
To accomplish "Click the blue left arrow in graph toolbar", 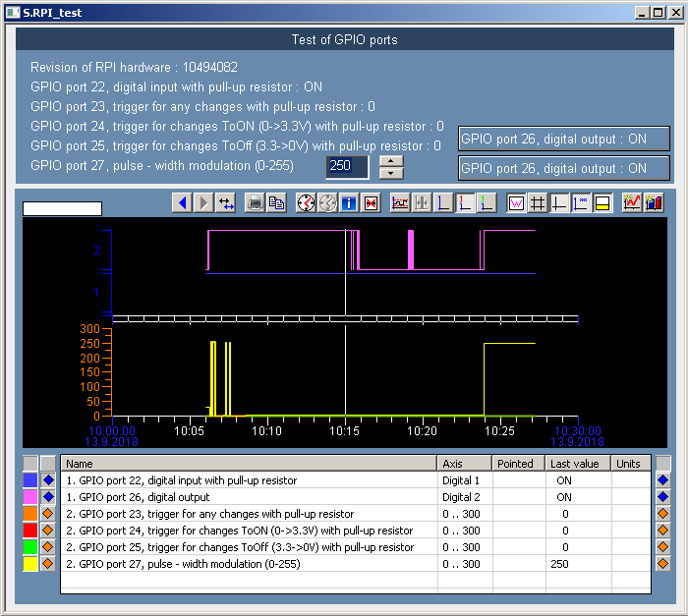I will [181, 202].
